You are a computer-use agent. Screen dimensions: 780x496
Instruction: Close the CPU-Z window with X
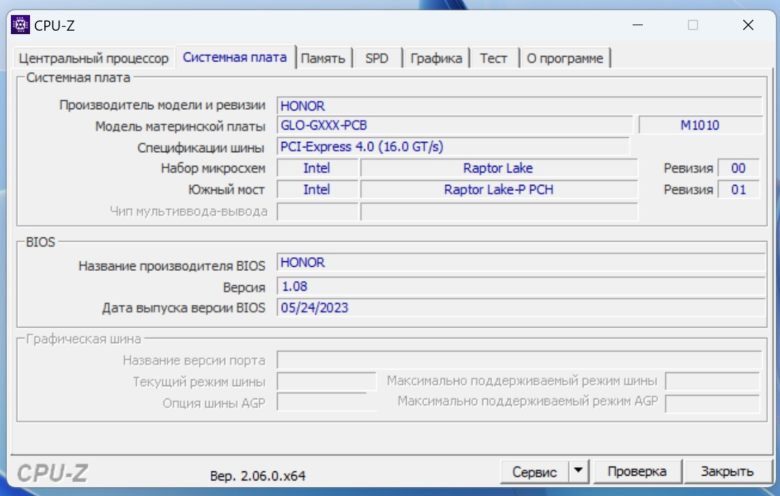[748, 25]
